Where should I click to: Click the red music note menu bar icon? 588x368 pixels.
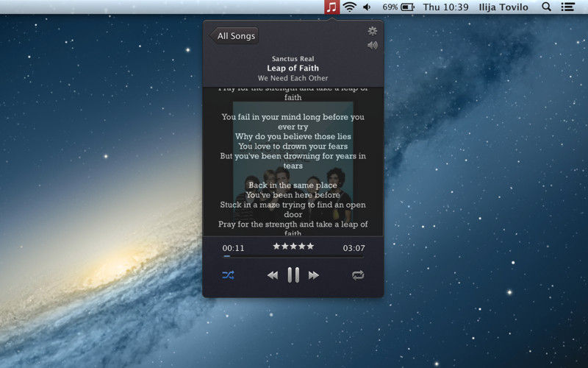tap(332, 7)
